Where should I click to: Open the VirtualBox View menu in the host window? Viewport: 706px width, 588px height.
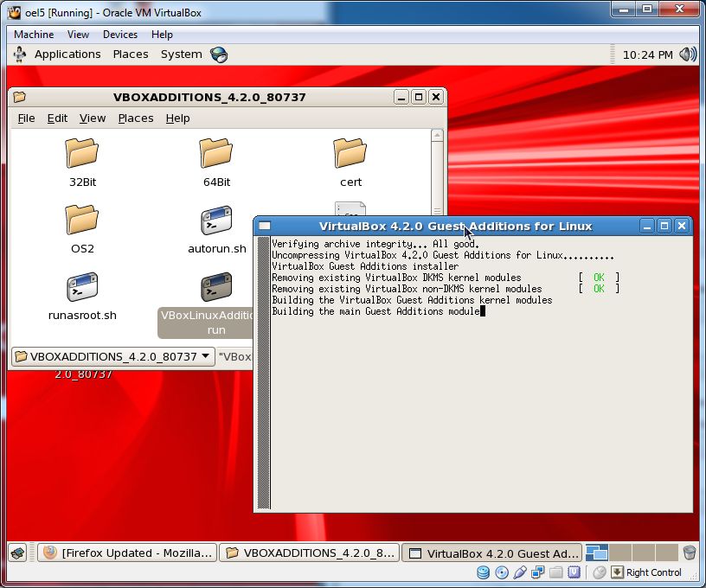[78, 35]
